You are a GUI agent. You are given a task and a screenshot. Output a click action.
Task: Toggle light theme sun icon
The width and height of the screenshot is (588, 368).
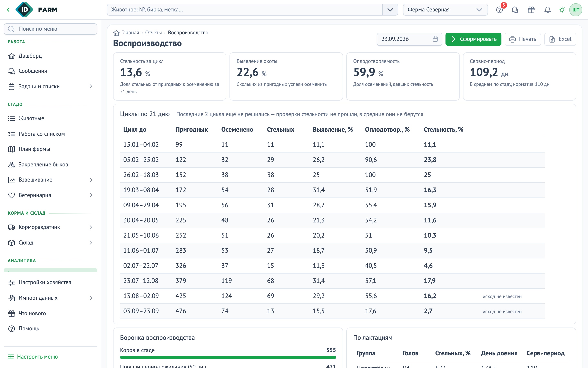562,10
